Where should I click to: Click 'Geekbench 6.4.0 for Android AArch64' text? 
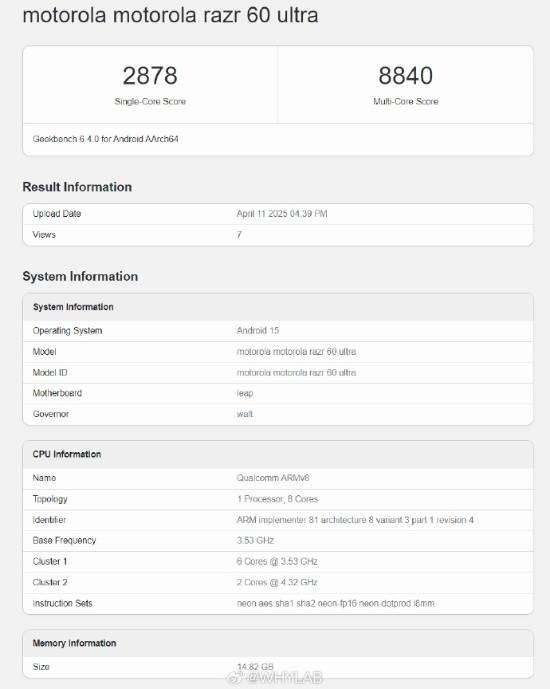[x=105, y=139]
